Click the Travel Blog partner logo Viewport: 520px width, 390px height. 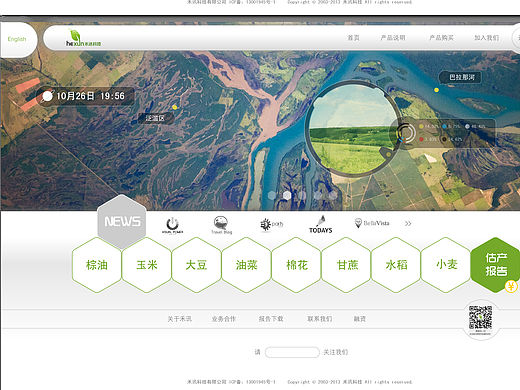click(x=221, y=225)
